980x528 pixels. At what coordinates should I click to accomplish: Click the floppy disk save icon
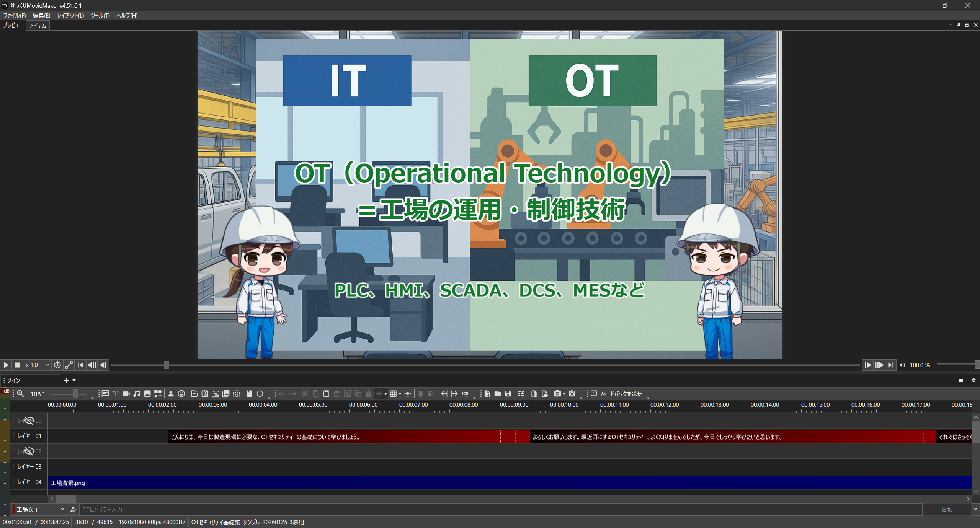(x=508, y=394)
